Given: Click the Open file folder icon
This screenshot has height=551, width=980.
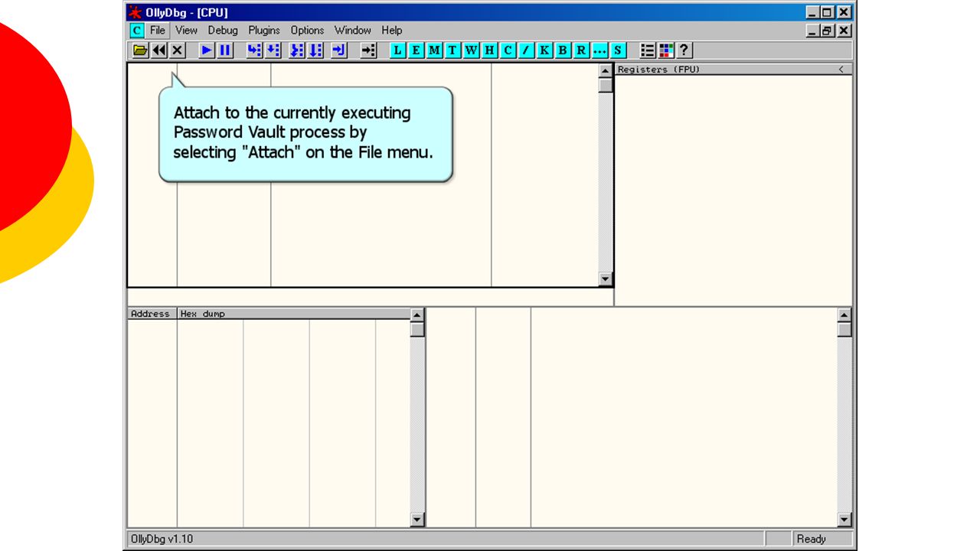Looking at the screenshot, I should click(140, 51).
